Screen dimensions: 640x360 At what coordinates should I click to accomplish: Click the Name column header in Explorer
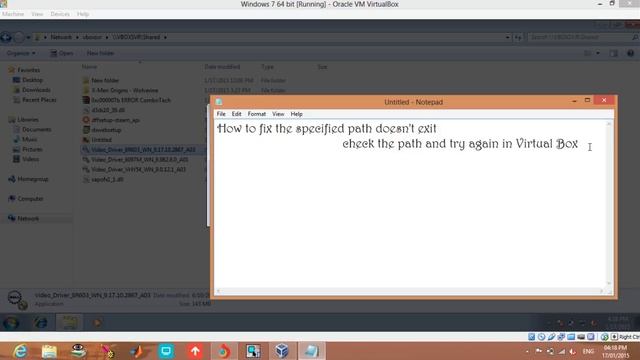coord(89,67)
